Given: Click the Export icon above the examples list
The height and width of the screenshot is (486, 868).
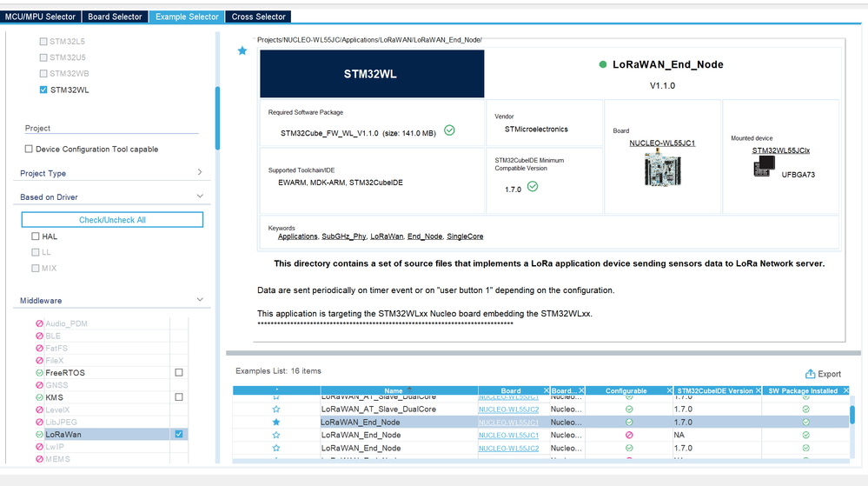Looking at the screenshot, I should (x=810, y=374).
